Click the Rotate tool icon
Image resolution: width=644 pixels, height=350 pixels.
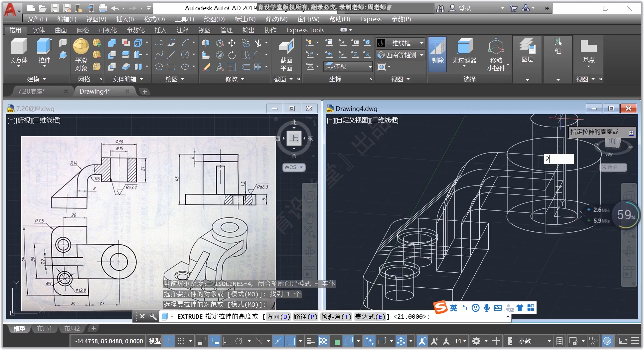232,55
